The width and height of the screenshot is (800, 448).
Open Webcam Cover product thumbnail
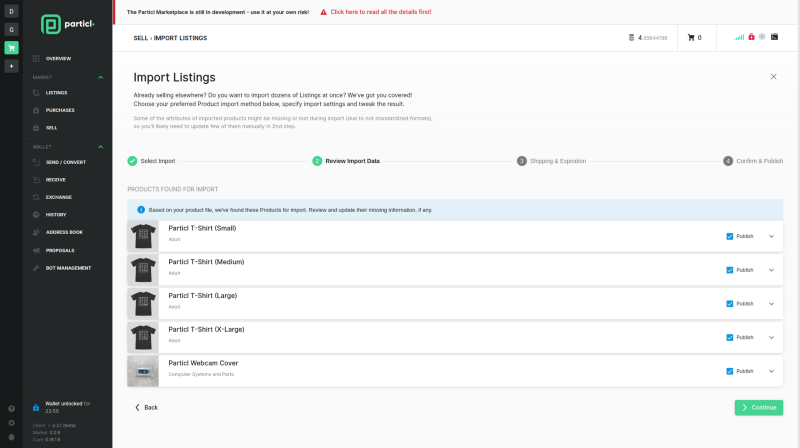click(143, 371)
